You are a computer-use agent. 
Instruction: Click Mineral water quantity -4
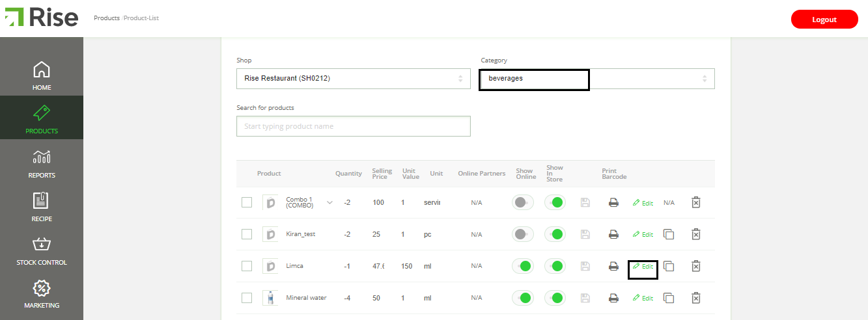[348, 298]
